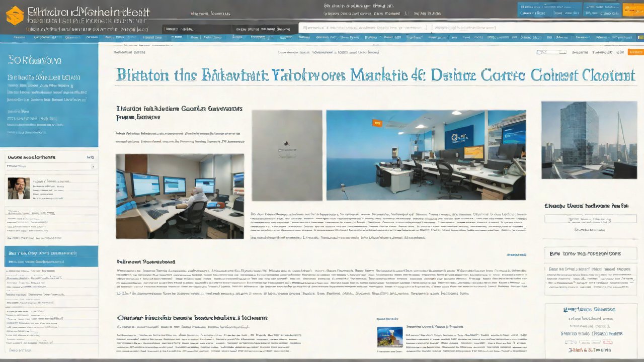The width and height of the screenshot is (644, 362).
Task: Click the orange button in top-right corner
Action: coord(632,10)
